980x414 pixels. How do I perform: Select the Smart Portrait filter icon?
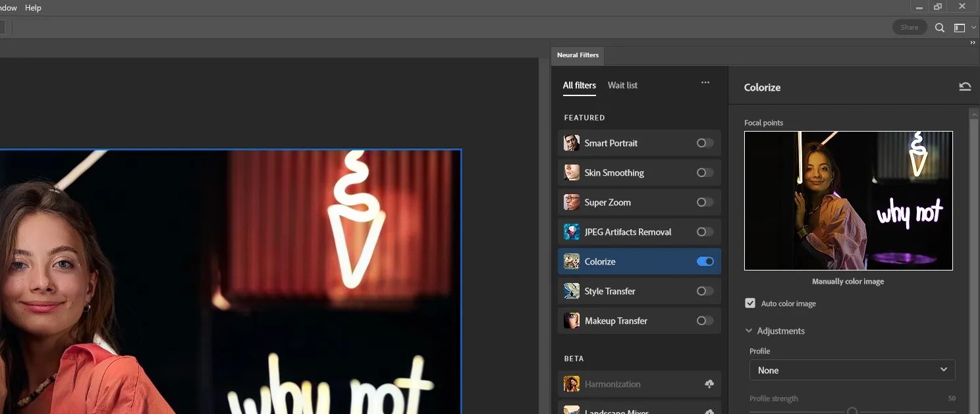pyautogui.click(x=571, y=143)
